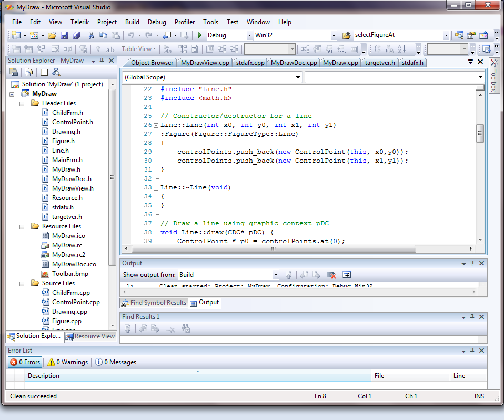504x420 pixels.
Task: Open the (Global Scope) dropdown
Action: (298, 77)
